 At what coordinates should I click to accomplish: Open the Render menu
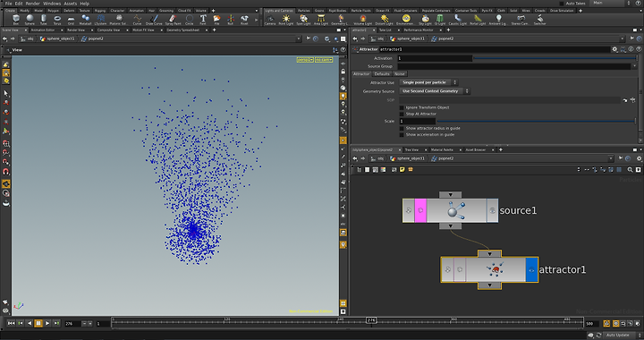(x=33, y=4)
